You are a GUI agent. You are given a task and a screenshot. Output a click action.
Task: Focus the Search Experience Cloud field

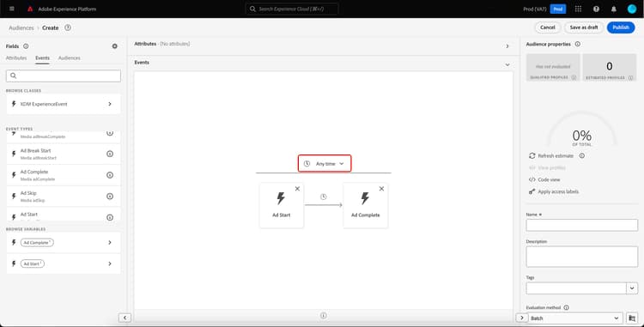292,9
